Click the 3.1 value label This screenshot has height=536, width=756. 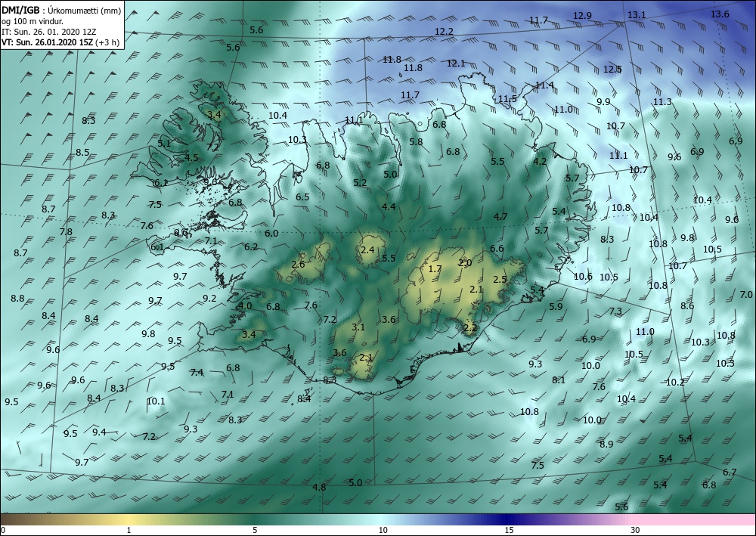point(358,327)
